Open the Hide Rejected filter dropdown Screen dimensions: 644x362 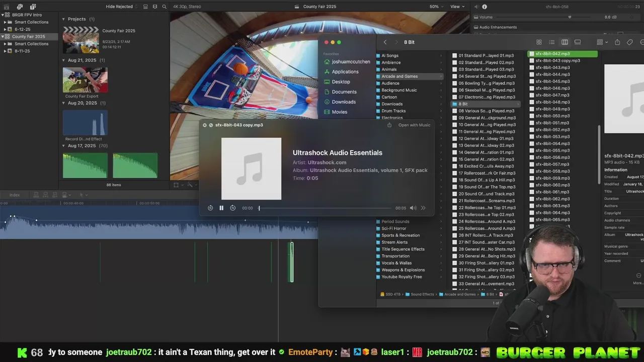tap(121, 7)
